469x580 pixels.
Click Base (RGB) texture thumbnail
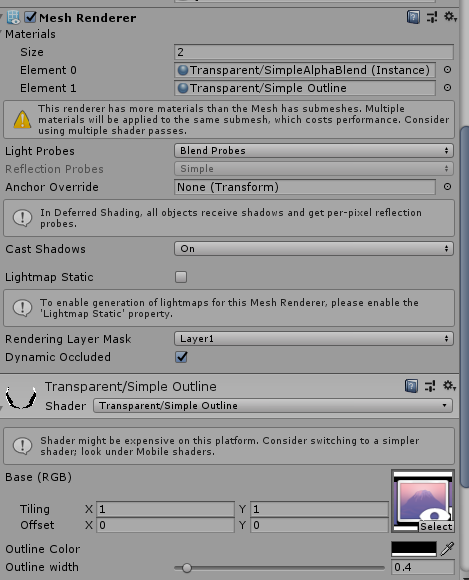tap(423, 501)
